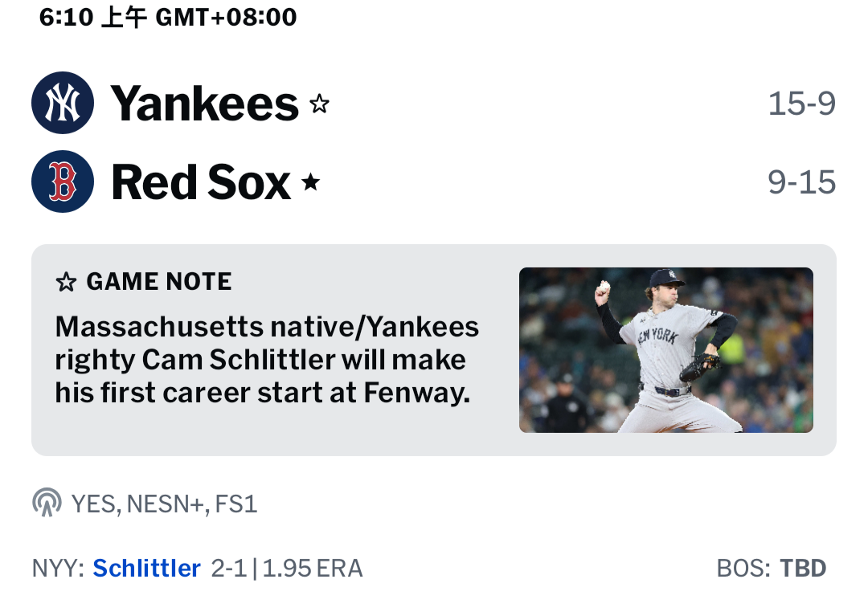
Task: Click the star icon beside GAME NOTE
Action: [x=66, y=282]
